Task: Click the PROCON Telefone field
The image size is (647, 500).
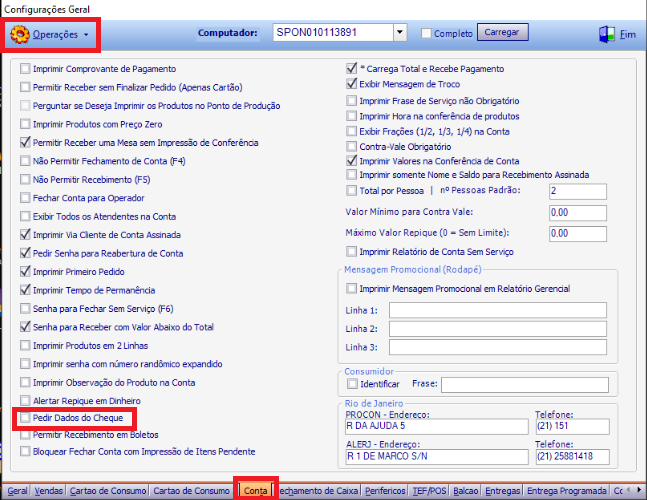Action: tap(572, 427)
